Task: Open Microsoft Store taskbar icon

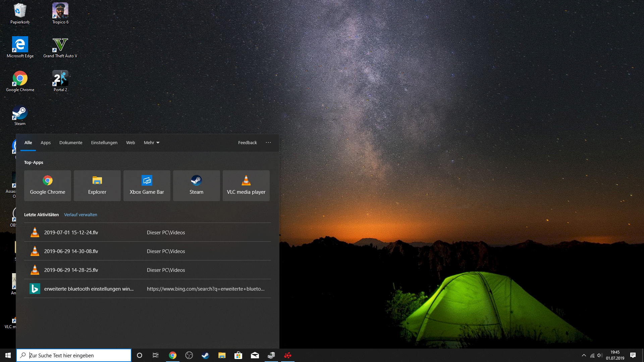Action: (x=238, y=355)
